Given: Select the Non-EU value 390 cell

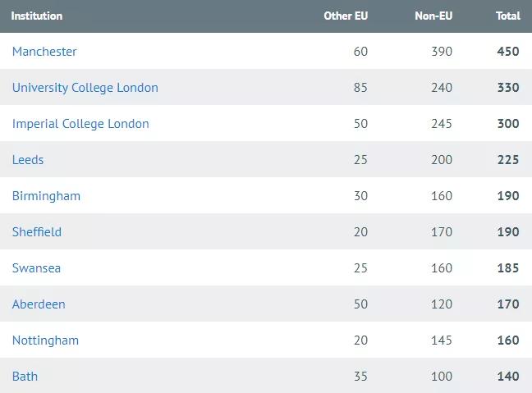Looking at the screenshot, I should [441, 52].
